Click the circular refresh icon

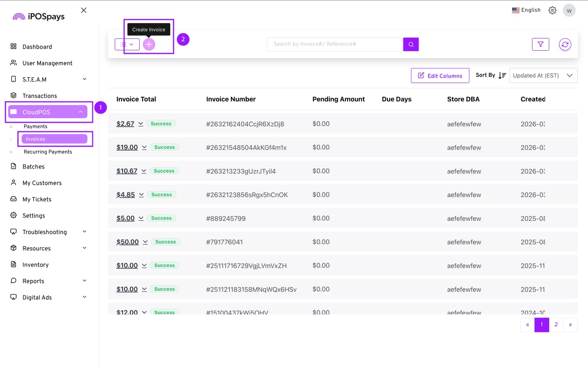click(x=565, y=44)
